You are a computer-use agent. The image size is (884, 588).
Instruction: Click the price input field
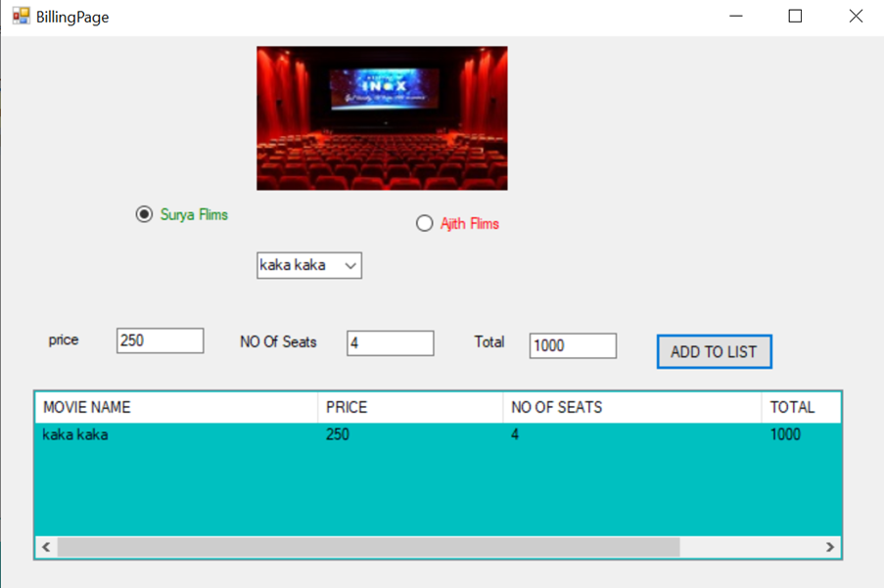160,340
